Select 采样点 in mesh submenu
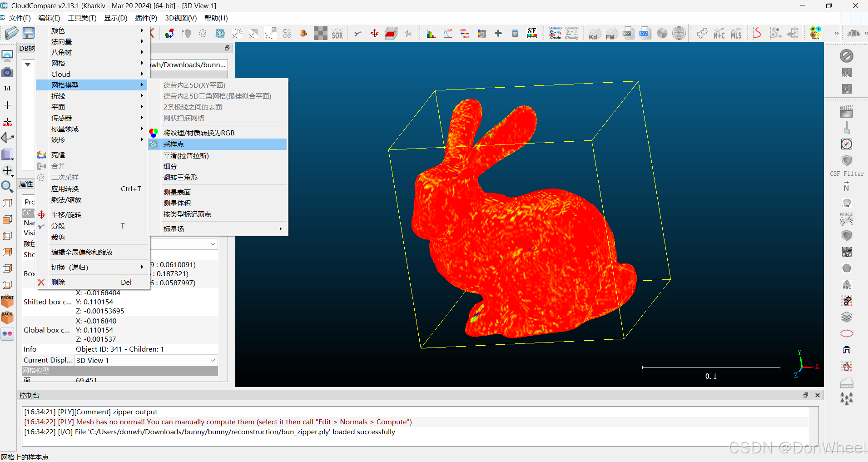The height and width of the screenshot is (462, 868). coord(218,144)
